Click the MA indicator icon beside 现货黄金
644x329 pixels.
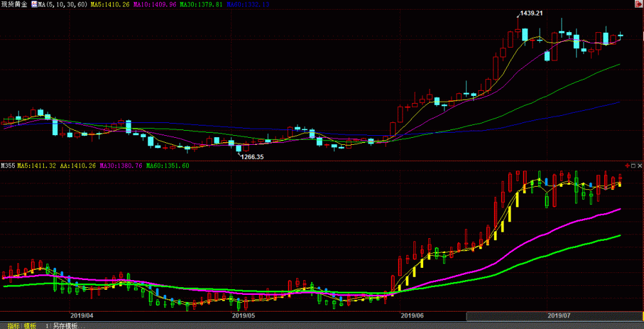pyautogui.click(x=34, y=4)
